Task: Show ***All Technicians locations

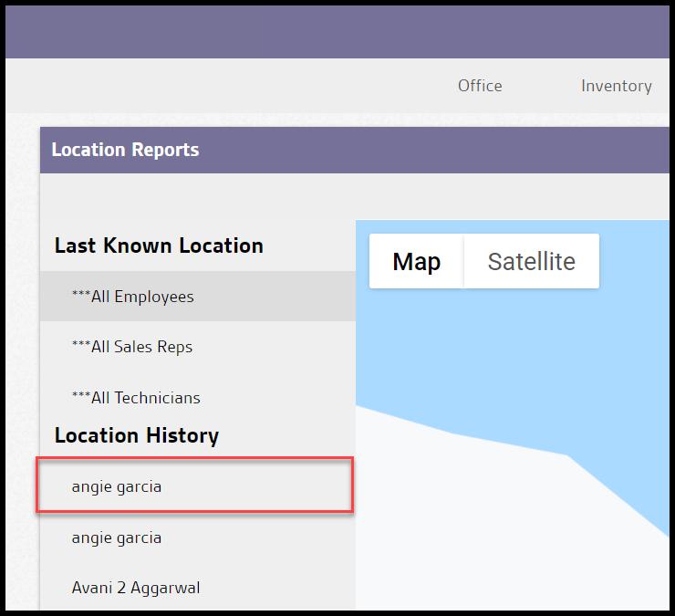Action: (135, 398)
